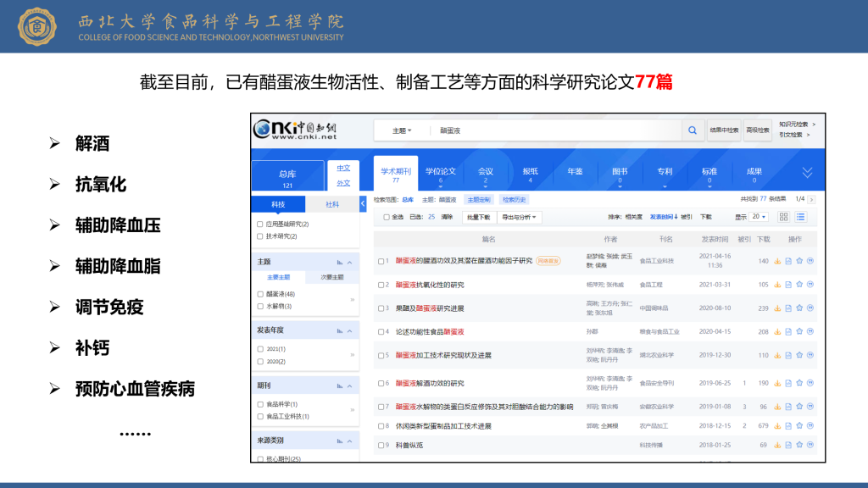Switch to grid view layout icon
868x488 pixels.
pyautogui.click(x=783, y=217)
